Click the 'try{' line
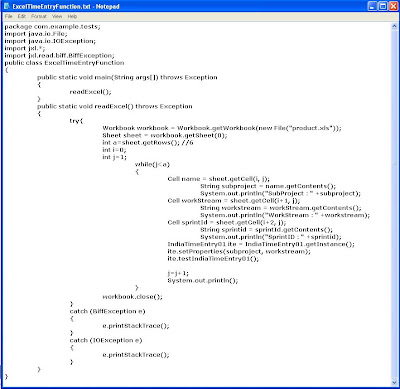 [76, 121]
